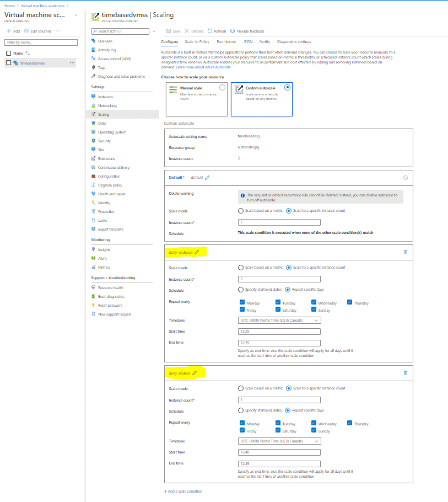Click the Extensions icon in the sidebar
This screenshot has height=502, width=448.
point(93,158)
